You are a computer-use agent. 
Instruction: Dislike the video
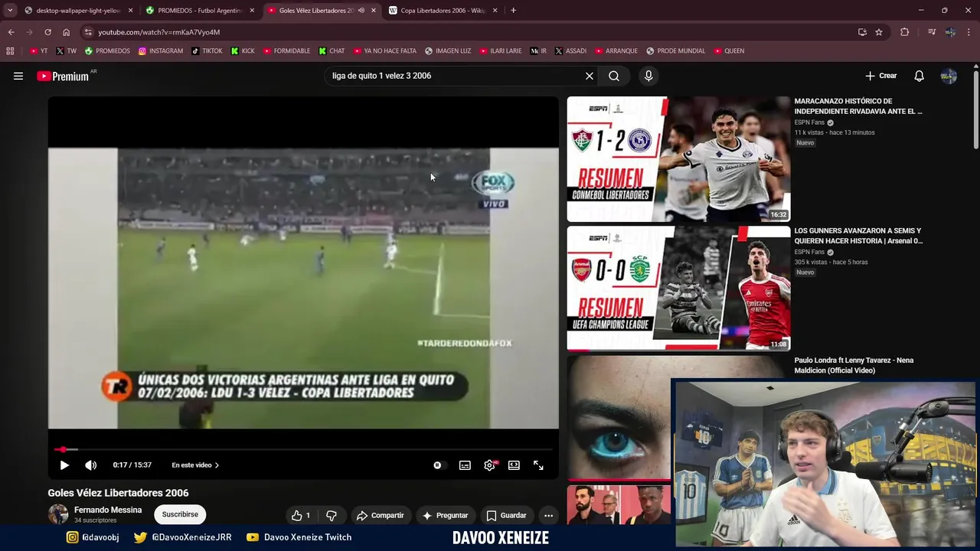[332, 516]
